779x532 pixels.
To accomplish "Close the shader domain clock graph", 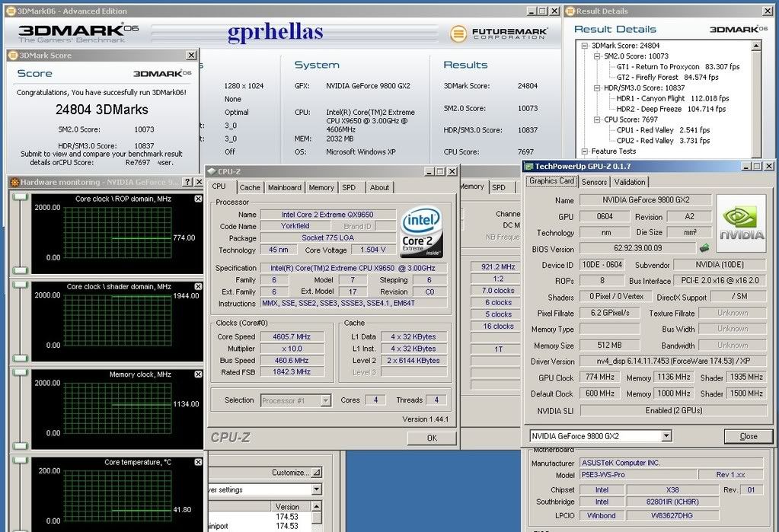I will 198,287.
